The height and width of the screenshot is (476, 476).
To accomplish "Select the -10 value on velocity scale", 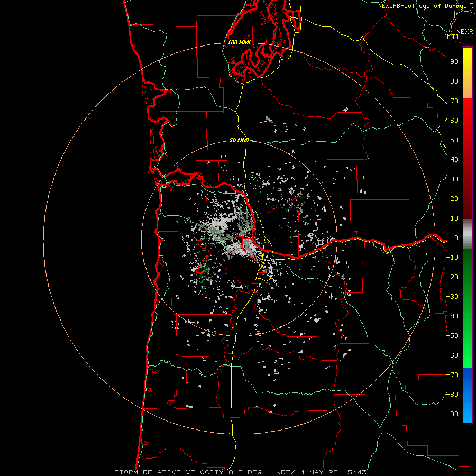I will (452, 258).
